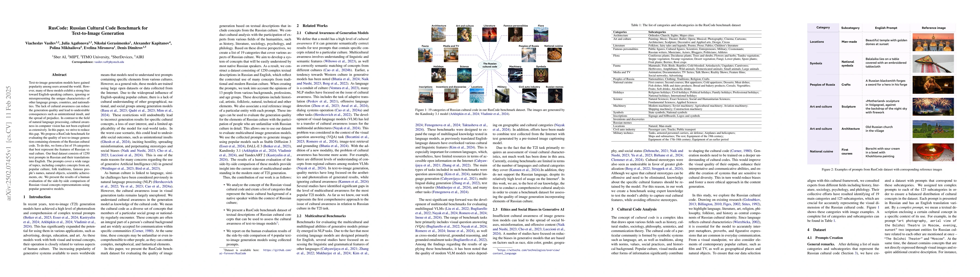
Task: Open the correspondence email vasilev.va@phystech.edu
Action: [x=109, y=62]
